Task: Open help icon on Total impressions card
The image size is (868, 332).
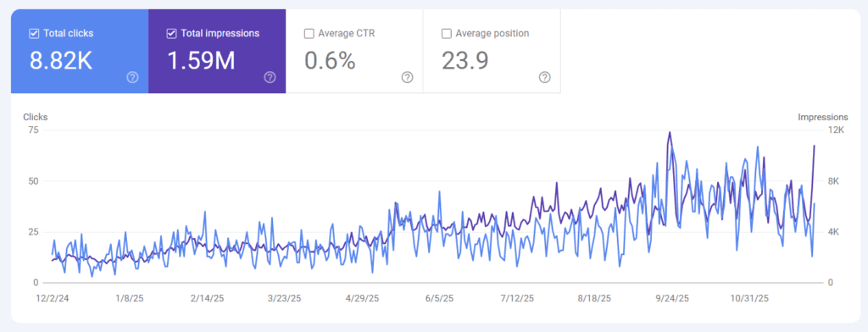Action: click(x=270, y=77)
